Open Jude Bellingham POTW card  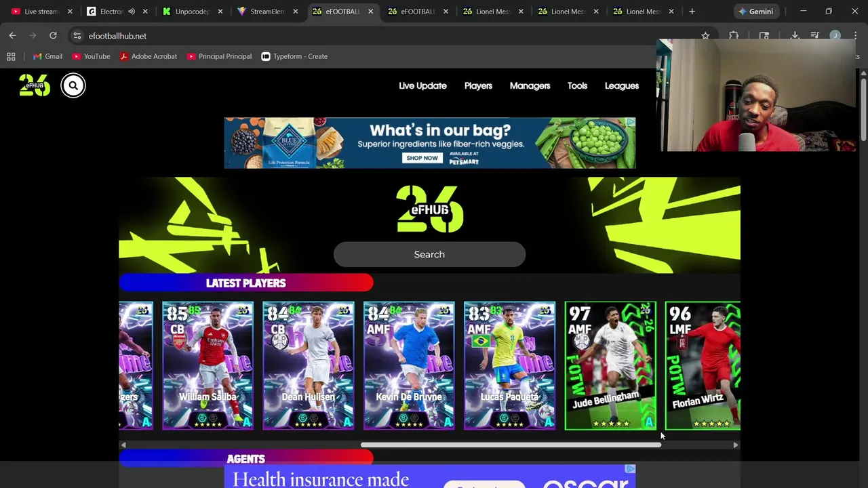click(x=610, y=365)
